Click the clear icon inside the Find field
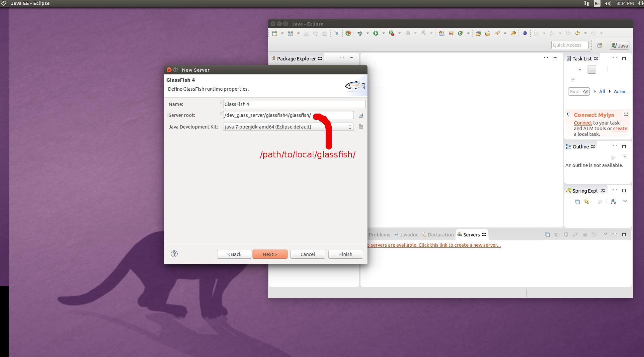The height and width of the screenshot is (357, 644). tap(586, 92)
